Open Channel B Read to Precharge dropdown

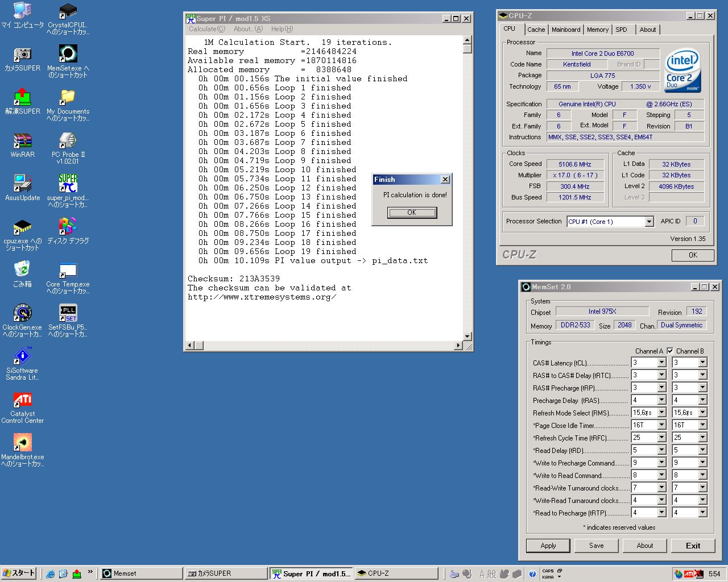pyautogui.click(x=702, y=513)
